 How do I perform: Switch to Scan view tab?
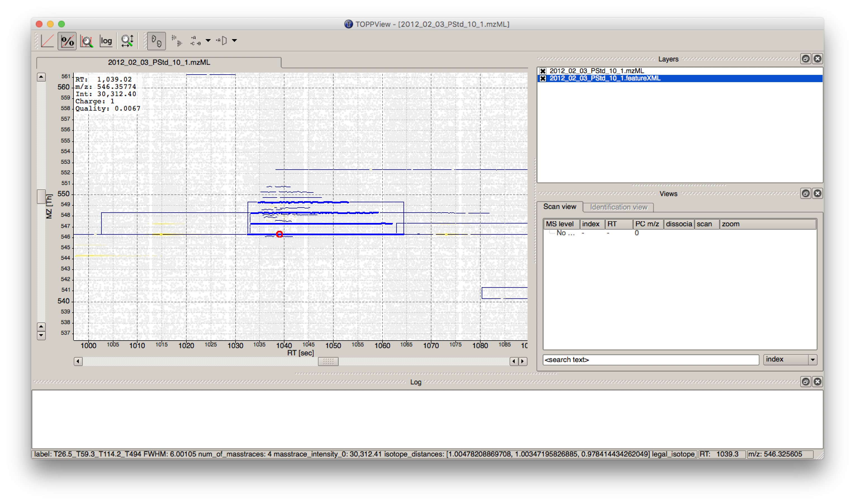click(560, 207)
